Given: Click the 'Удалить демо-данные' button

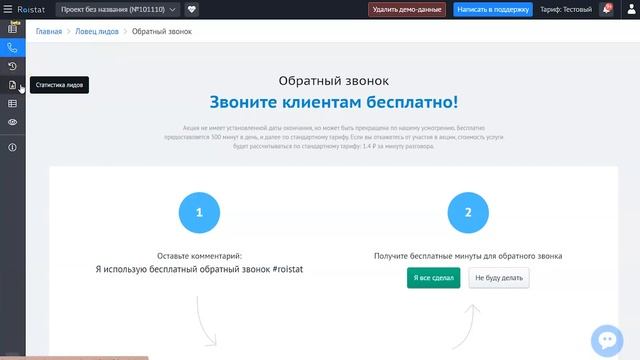Looking at the screenshot, I should [407, 9].
